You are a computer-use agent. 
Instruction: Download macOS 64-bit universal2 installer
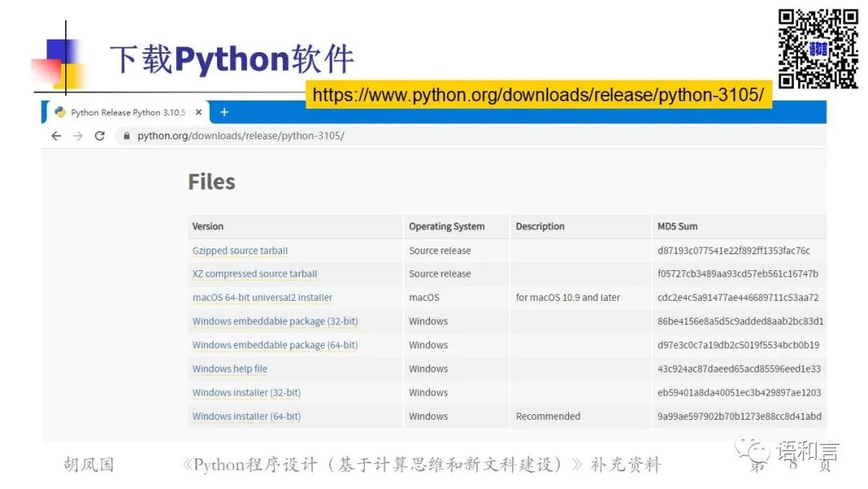(262, 298)
